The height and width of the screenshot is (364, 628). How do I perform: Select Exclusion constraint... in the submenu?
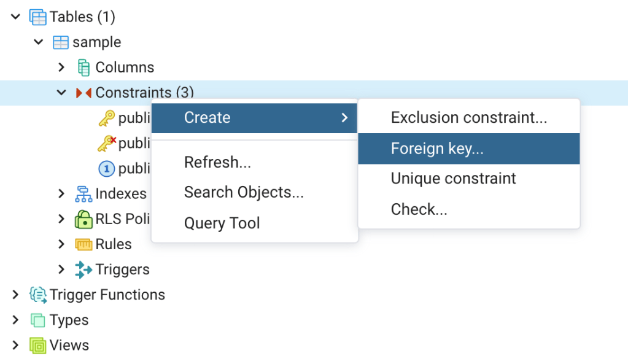pyautogui.click(x=468, y=117)
